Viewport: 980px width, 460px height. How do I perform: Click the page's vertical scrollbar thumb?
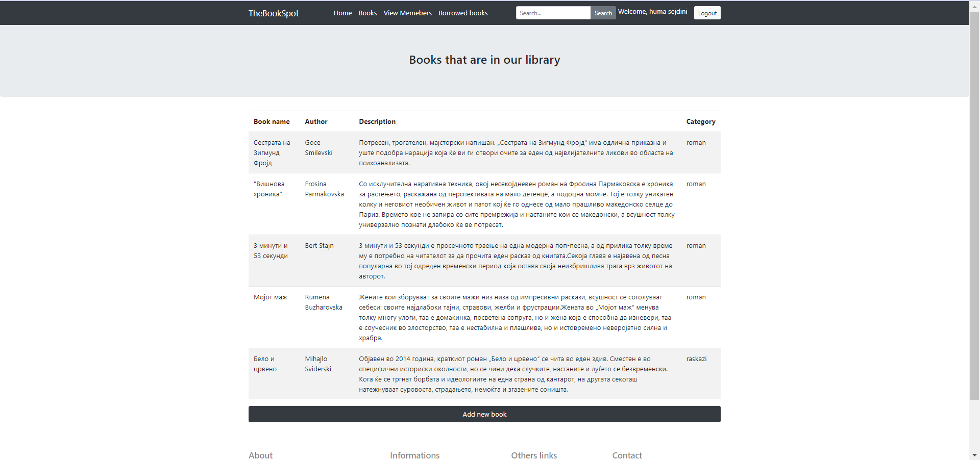tap(974, 204)
